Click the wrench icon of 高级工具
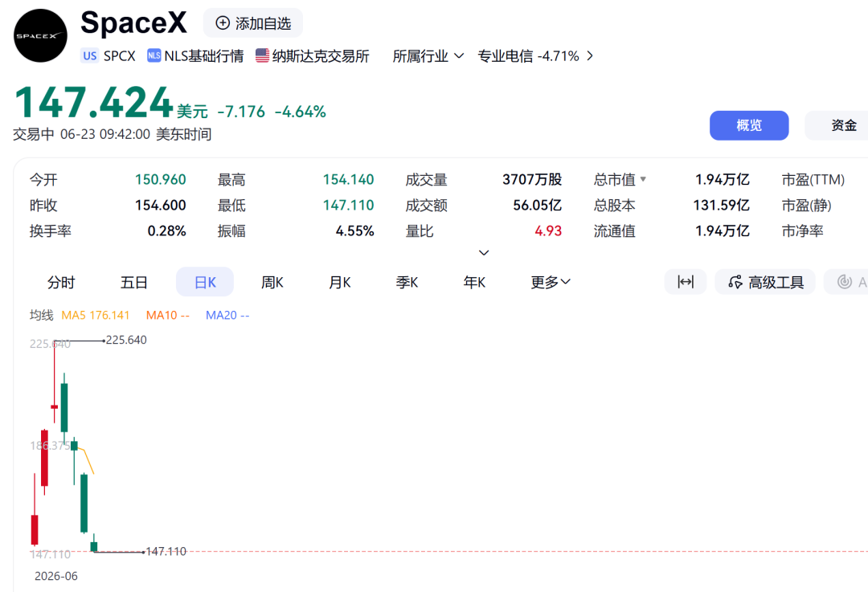The width and height of the screenshot is (868, 592). point(735,282)
